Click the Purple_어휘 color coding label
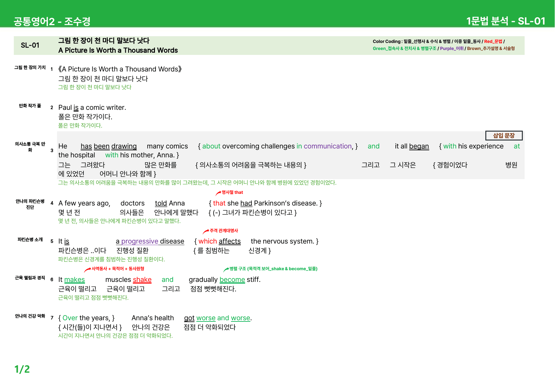 click(x=452, y=48)
